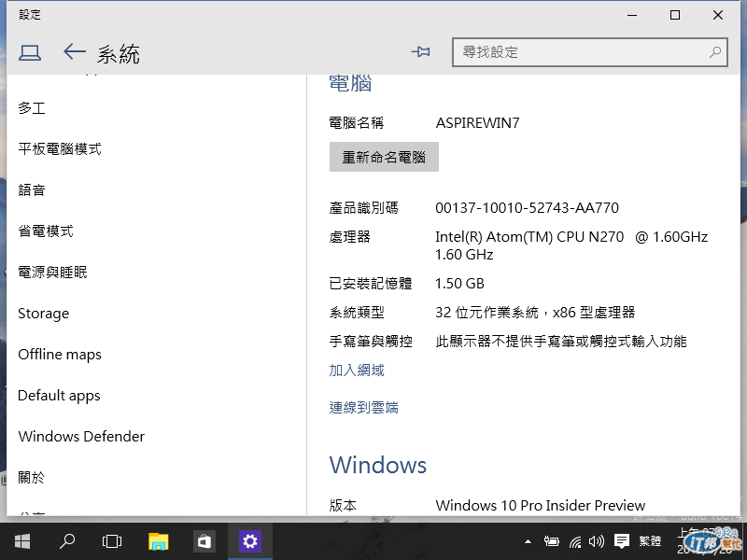Close the Settings window
The image size is (747, 560).
point(718,15)
